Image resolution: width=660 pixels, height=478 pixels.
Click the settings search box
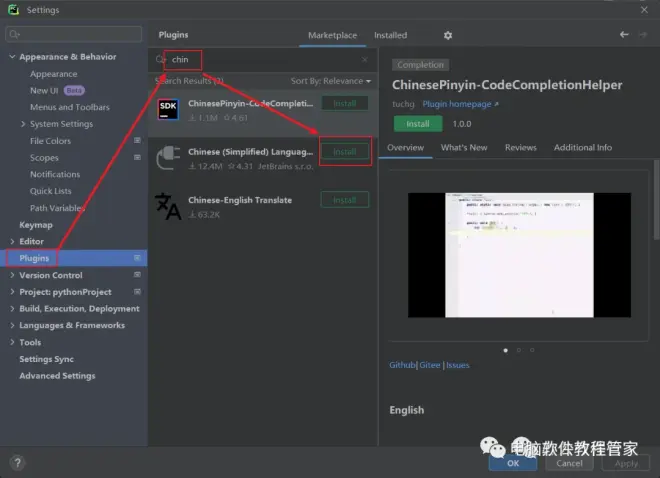(x=74, y=34)
